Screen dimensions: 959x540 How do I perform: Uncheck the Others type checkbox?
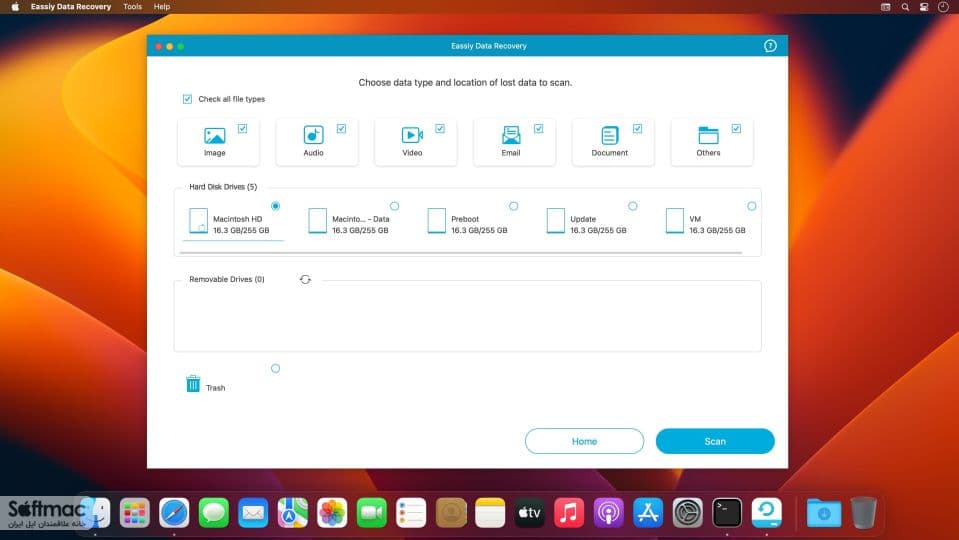click(x=736, y=128)
